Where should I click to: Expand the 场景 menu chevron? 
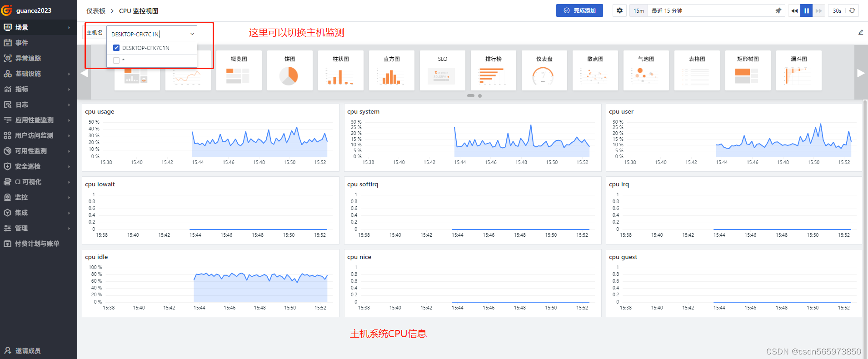click(x=69, y=27)
